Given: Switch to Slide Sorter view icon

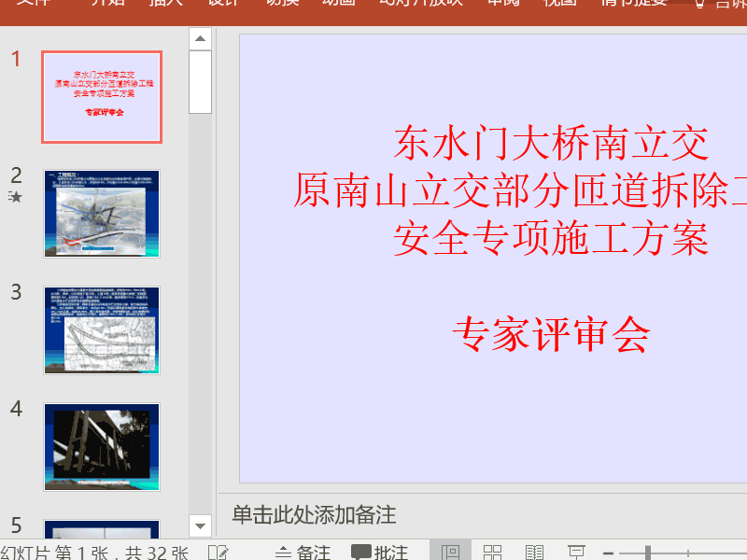Looking at the screenshot, I should pyautogui.click(x=492, y=553).
